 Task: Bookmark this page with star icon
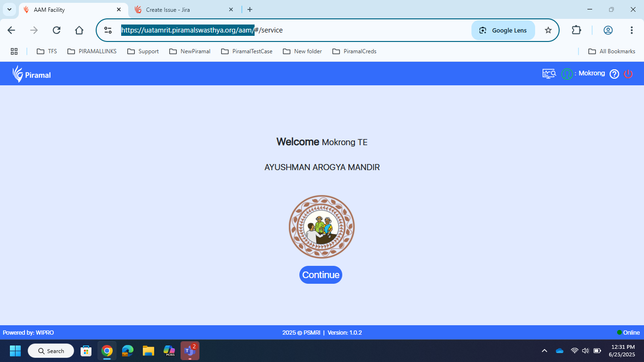(x=548, y=30)
